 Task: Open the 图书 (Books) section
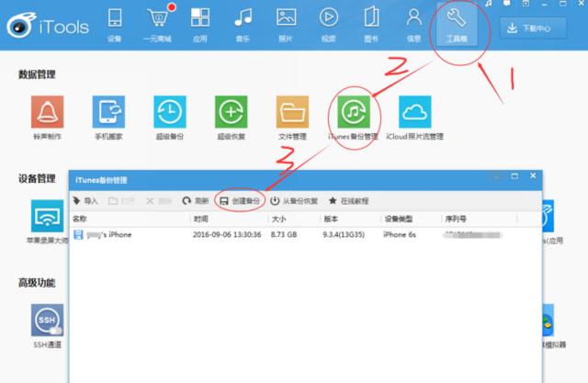(x=371, y=25)
